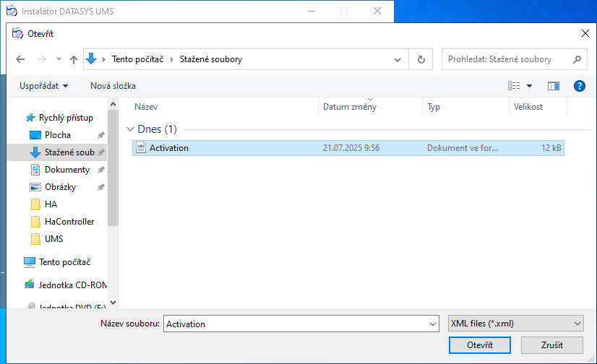Click the Activation XML file icon
Image resolution: width=597 pixels, height=364 pixels.
[141, 148]
